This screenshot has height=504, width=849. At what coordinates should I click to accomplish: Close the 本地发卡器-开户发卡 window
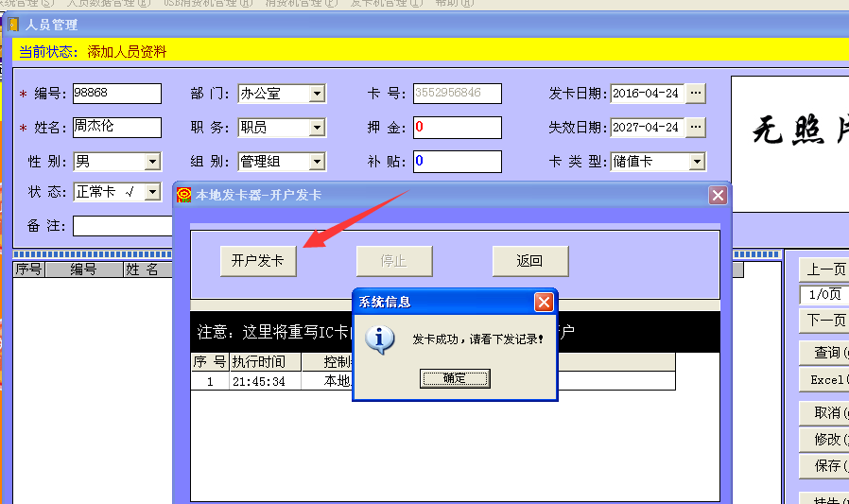click(x=718, y=195)
